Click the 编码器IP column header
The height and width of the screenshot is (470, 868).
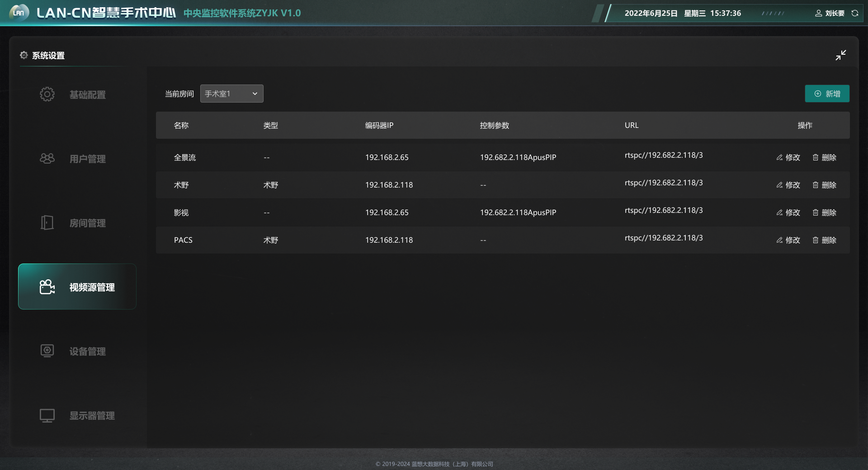(x=379, y=125)
